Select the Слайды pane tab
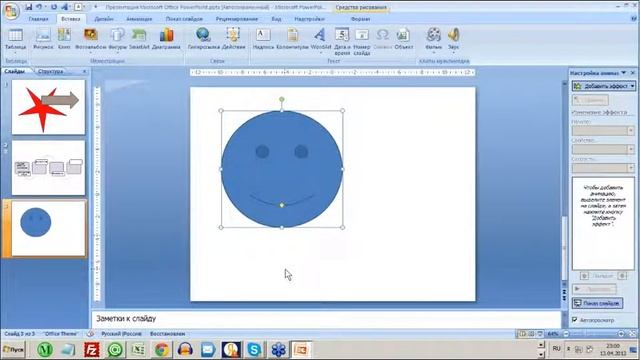 15,71
